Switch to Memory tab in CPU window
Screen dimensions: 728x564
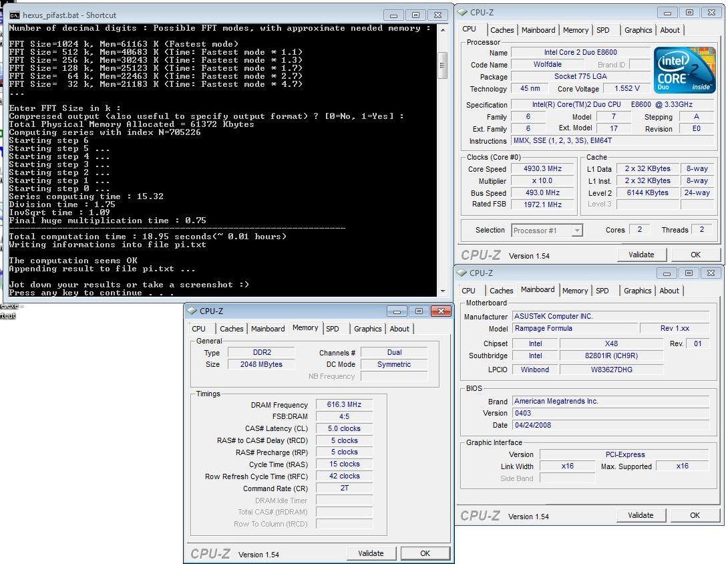pyautogui.click(x=576, y=30)
